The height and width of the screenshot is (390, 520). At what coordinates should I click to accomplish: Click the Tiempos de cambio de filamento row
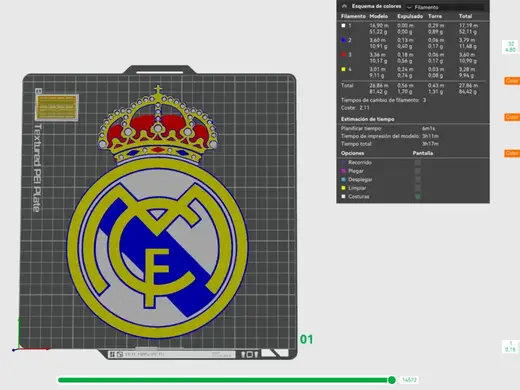tap(383, 100)
